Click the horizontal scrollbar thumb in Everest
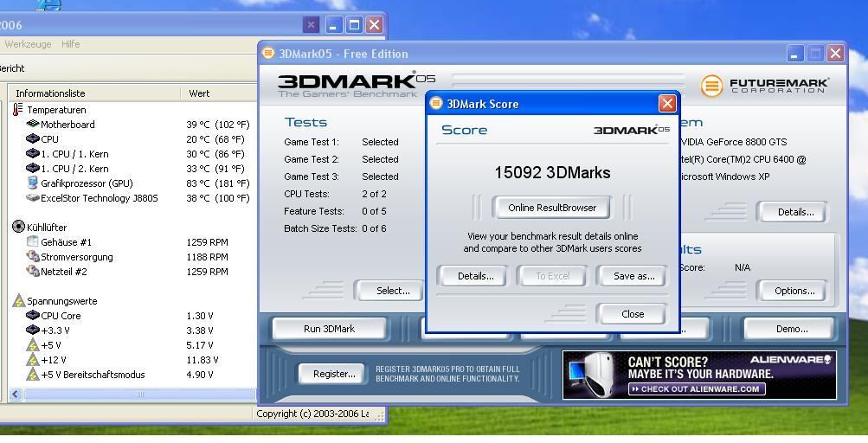Viewport: 868px width, 443px height. 139,395
